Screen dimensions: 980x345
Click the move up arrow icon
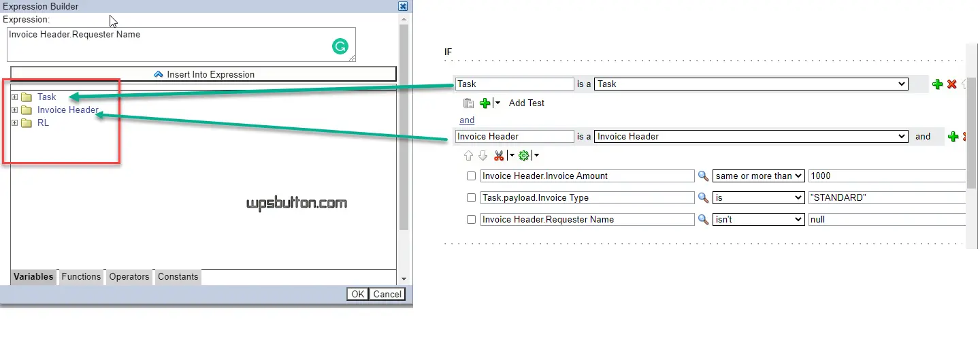tap(468, 156)
